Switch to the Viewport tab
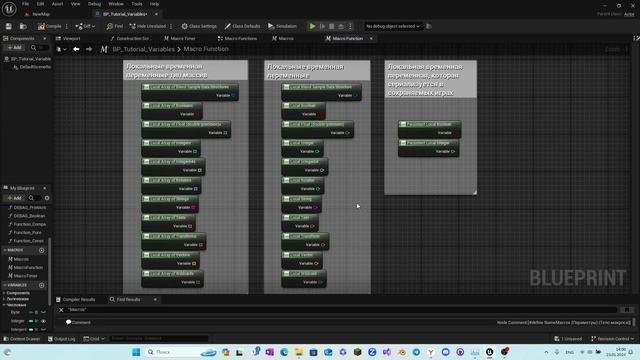Viewport: 640px width, 360px height. (68, 38)
